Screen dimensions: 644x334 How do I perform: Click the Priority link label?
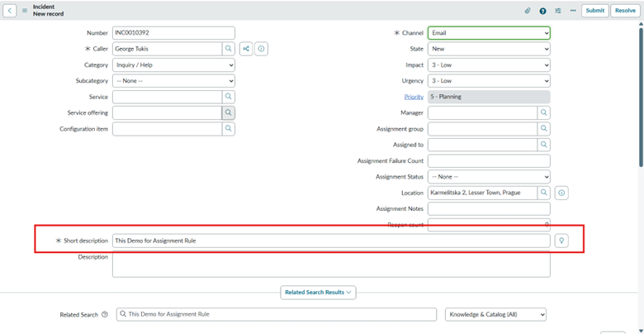click(414, 97)
